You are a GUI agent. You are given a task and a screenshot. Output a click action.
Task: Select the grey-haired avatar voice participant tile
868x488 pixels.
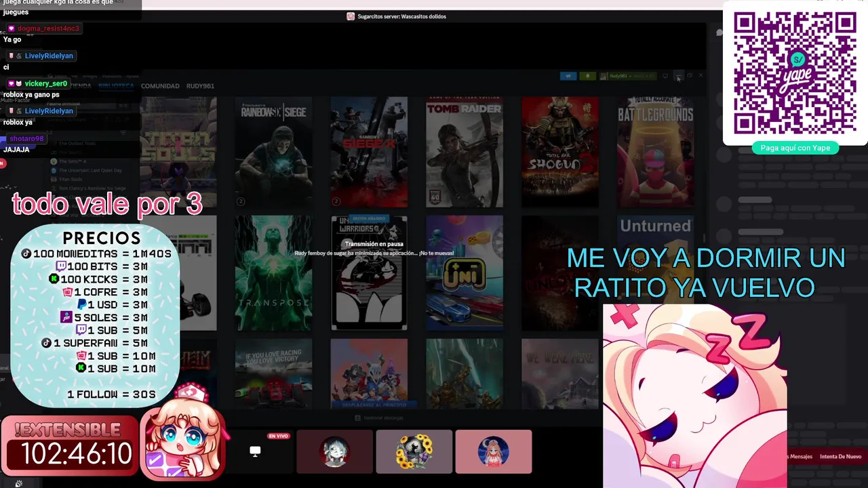[334, 451]
